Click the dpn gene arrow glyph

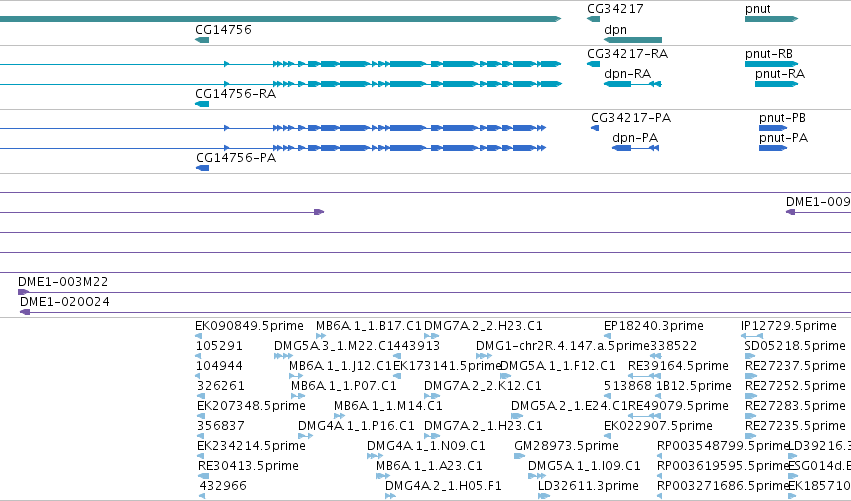coord(633,40)
